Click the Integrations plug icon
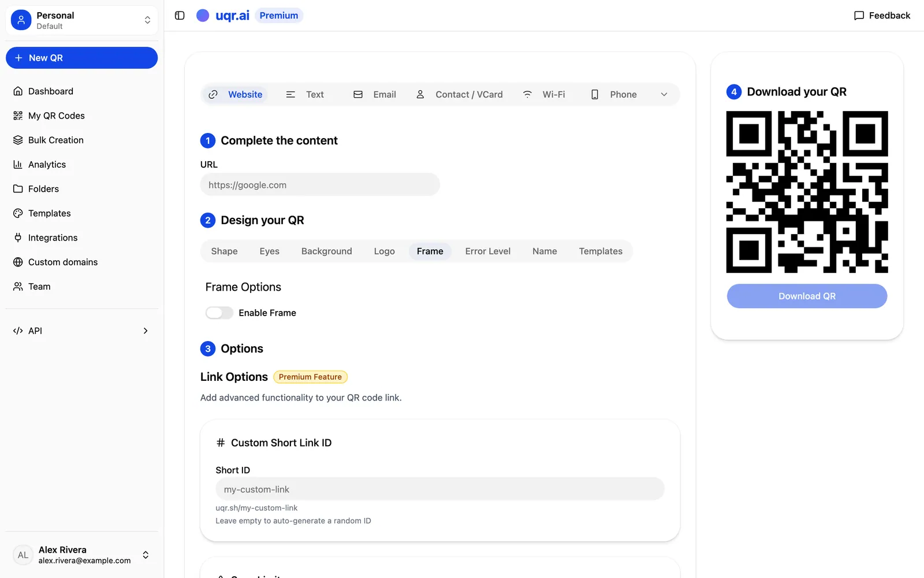 [18, 238]
